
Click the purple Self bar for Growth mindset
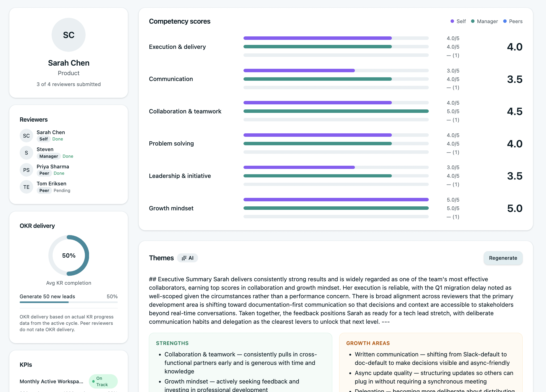[x=336, y=200]
